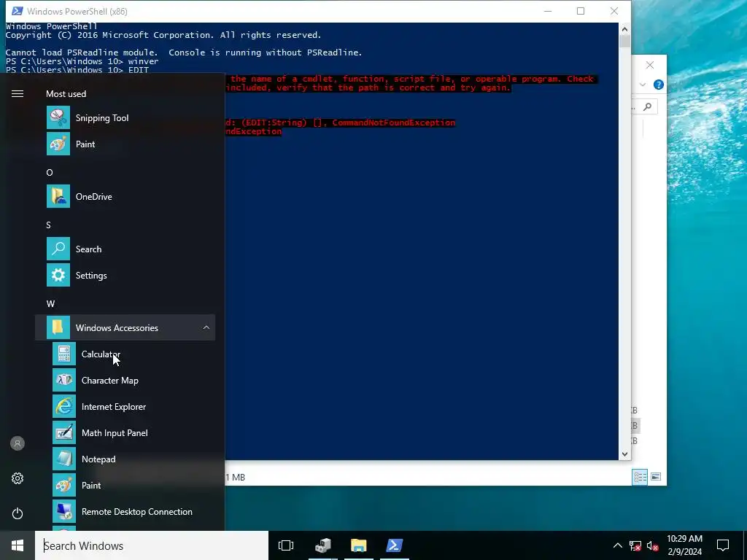Open the clock and date flyout

click(684, 545)
